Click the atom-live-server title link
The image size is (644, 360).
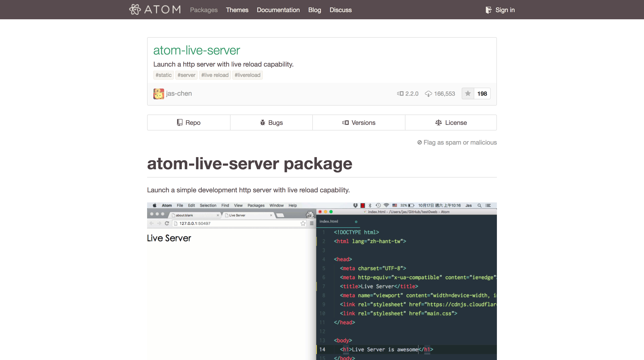196,50
